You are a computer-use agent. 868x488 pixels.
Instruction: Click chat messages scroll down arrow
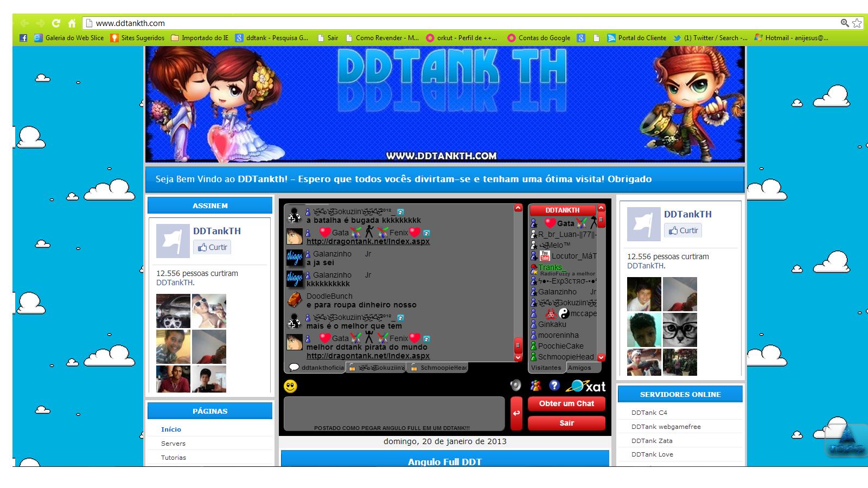(x=518, y=358)
